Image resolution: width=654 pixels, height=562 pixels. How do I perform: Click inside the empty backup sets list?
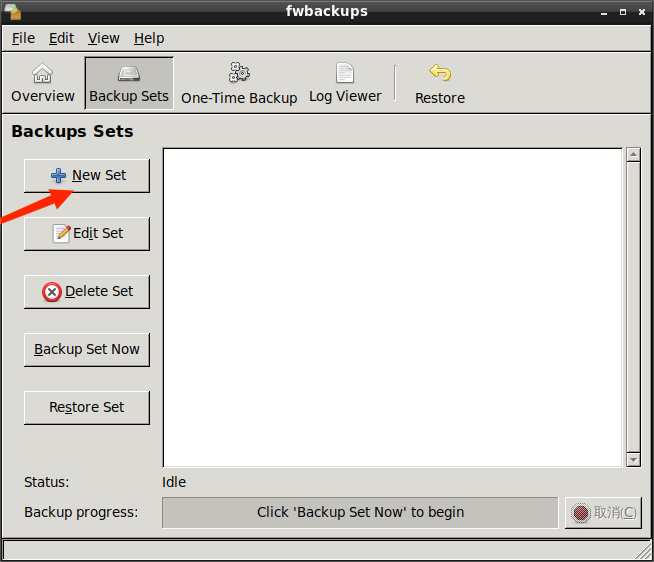point(392,306)
